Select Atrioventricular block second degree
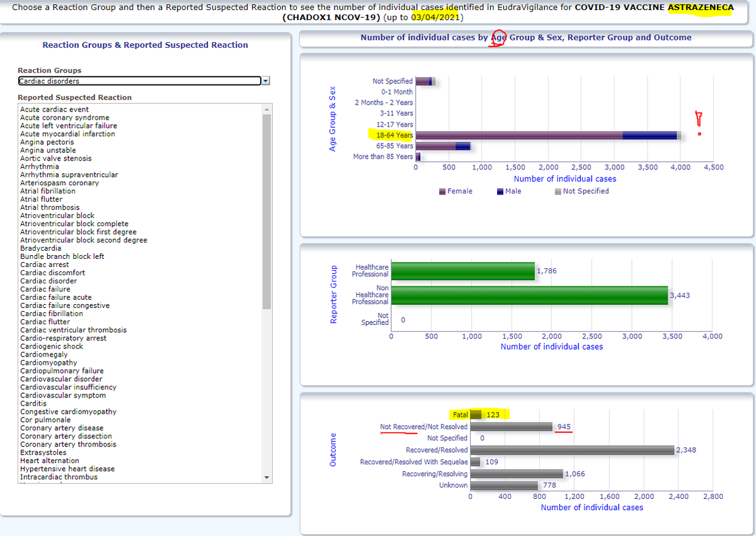Viewport: 756px width, 536px height. (84, 241)
